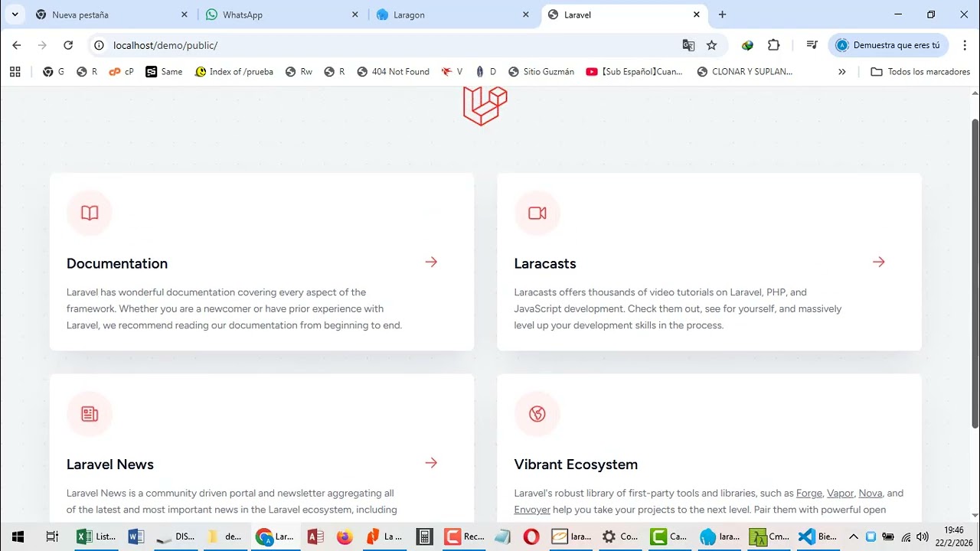This screenshot has height=551, width=980.
Task: Select the active Laravel tab
Action: click(623, 15)
